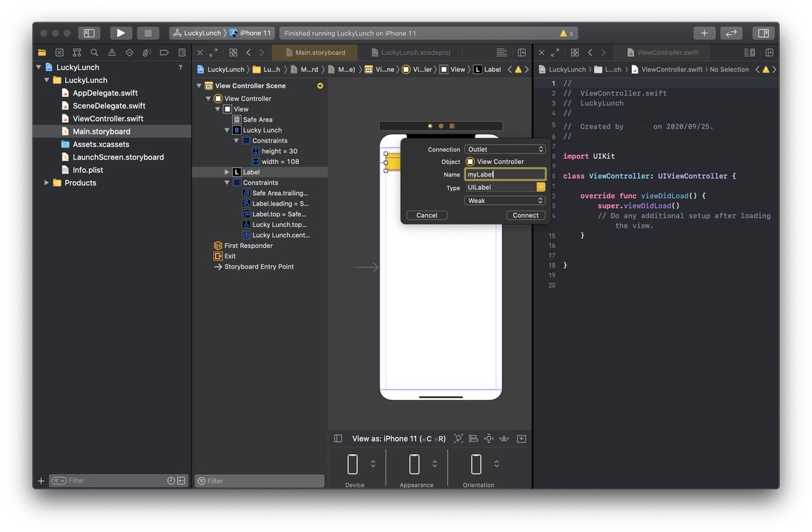Toggle the document outline visibility button
The width and height of the screenshot is (812, 532).
[338, 439]
